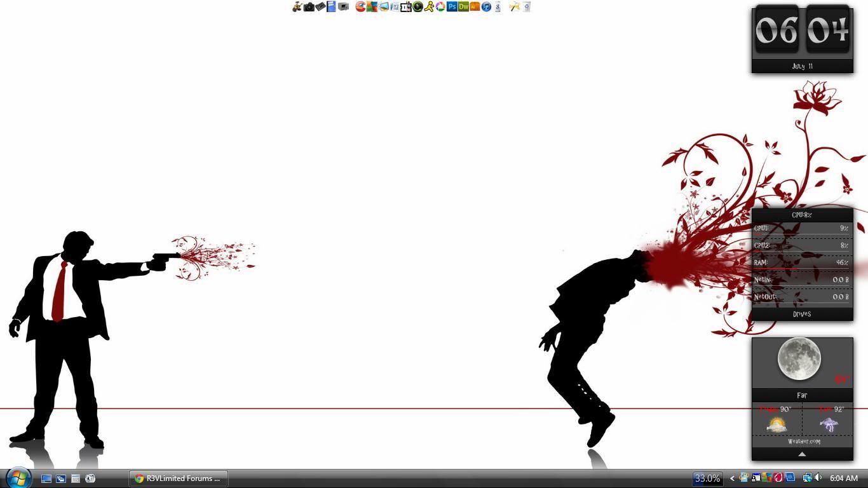This screenshot has height=488, width=868.
Task: Launch Dreamweaver from the dock
Action: click(463, 7)
